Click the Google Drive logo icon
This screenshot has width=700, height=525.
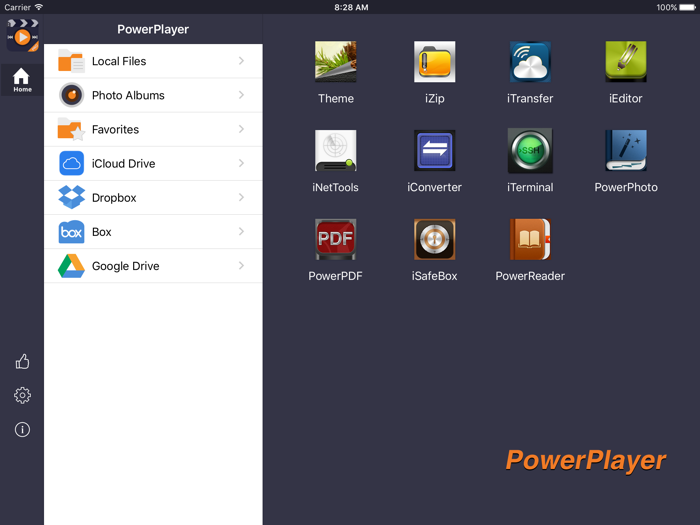[71, 266]
